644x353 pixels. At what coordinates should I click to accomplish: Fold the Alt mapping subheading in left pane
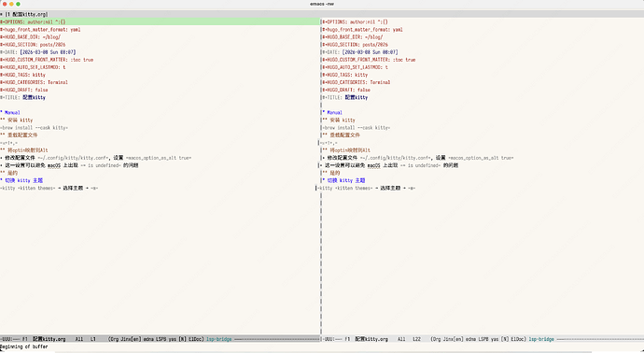24,150
